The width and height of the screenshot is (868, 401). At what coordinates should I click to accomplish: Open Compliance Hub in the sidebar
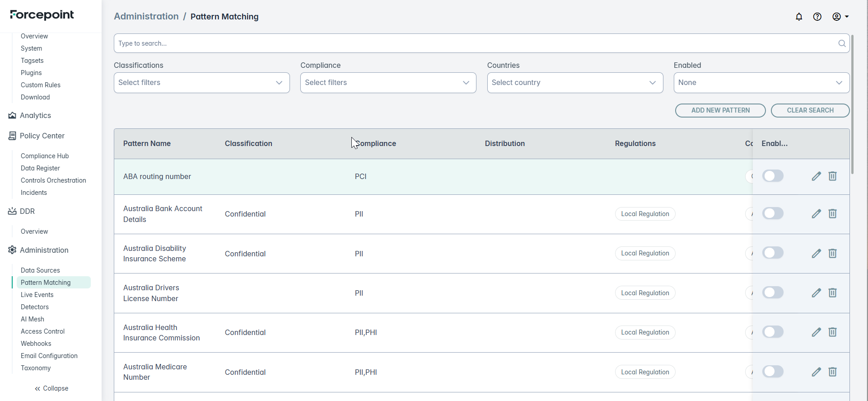(45, 156)
